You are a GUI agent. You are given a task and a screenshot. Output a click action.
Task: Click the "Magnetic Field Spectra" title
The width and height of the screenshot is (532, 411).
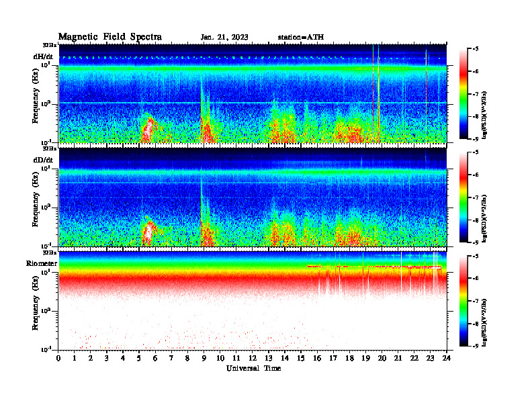tap(109, 37)
